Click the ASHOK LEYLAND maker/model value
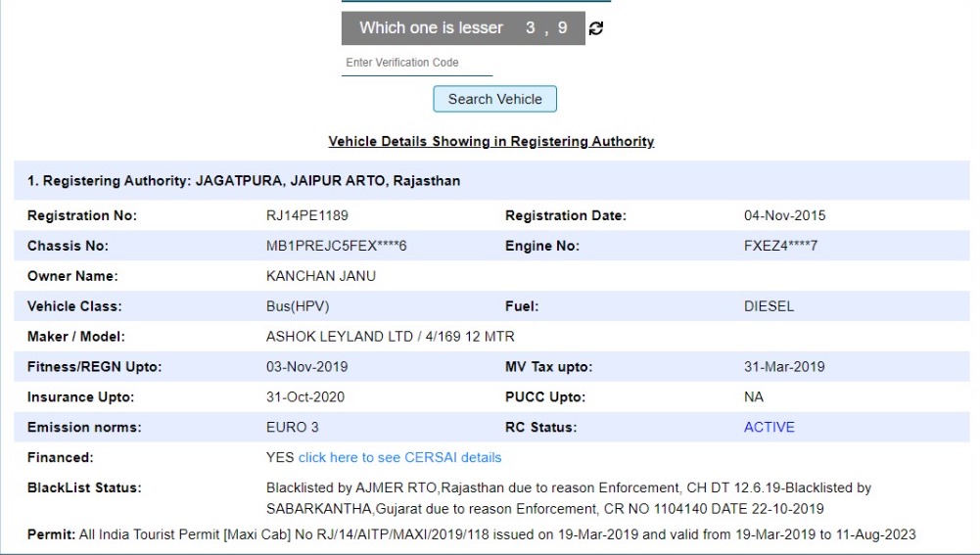The image size is (980, 555). click(x=390, y=337)
